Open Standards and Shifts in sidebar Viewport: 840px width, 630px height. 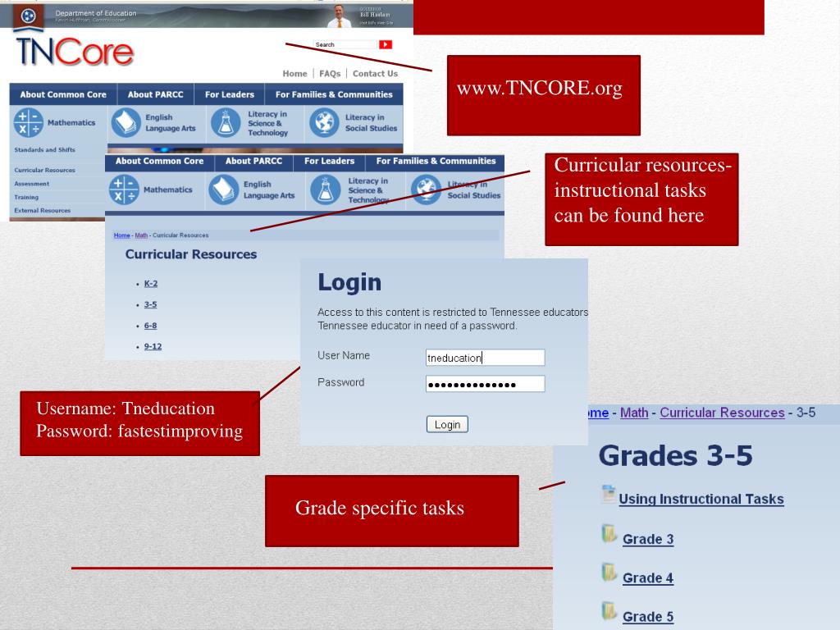tap(44, 150)
